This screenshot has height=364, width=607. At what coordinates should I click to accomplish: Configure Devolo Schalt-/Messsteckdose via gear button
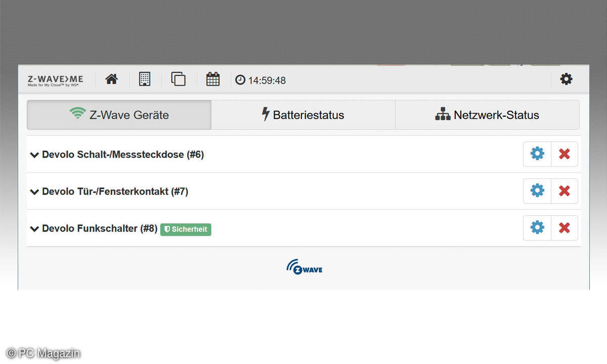(537, 154)
